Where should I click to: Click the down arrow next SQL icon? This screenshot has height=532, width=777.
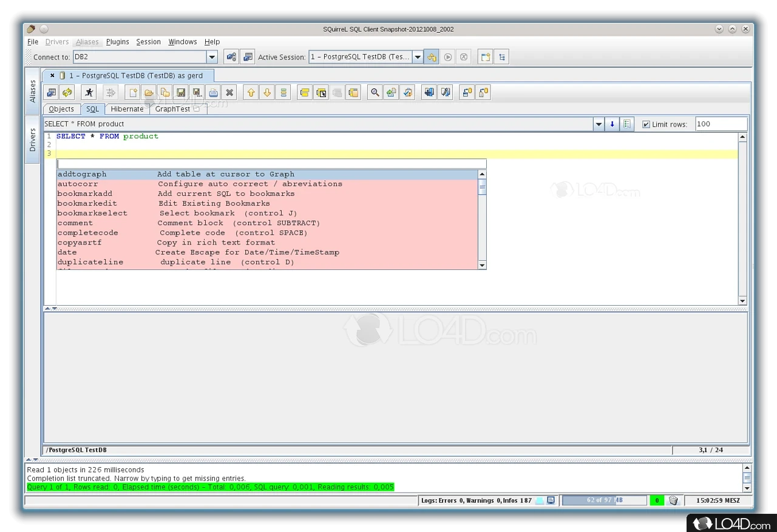click(x=267, y=93)
